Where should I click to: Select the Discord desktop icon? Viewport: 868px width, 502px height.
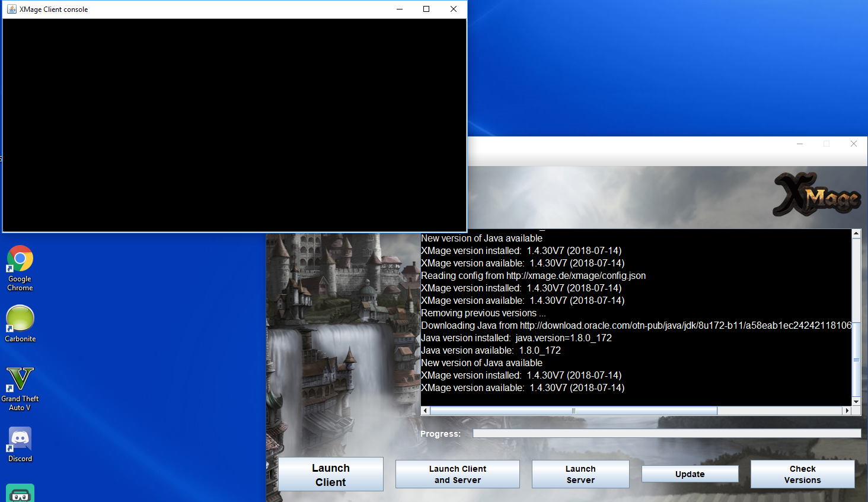[20, 440]
